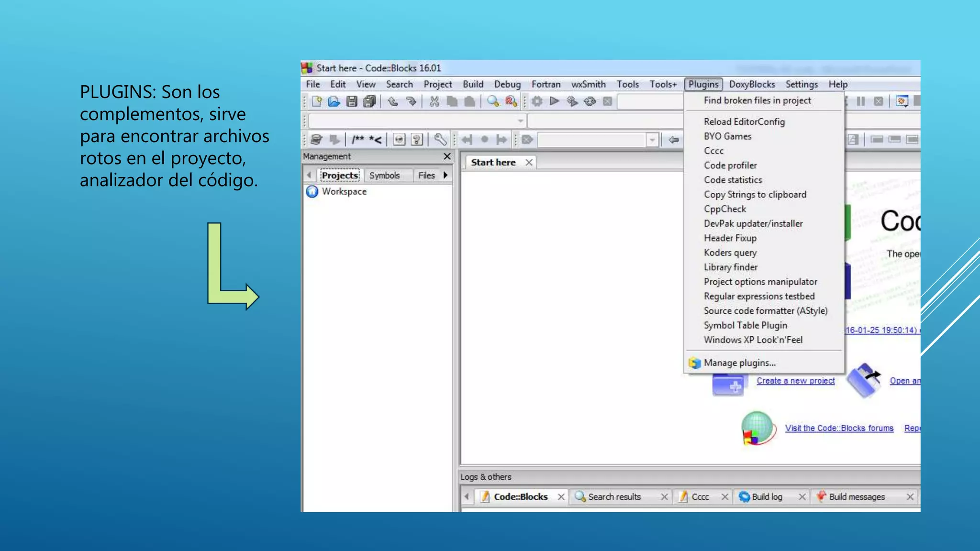Expand the small combo box dropdown arrow
This screenshot has width=980, height=551.
[652, 140]
